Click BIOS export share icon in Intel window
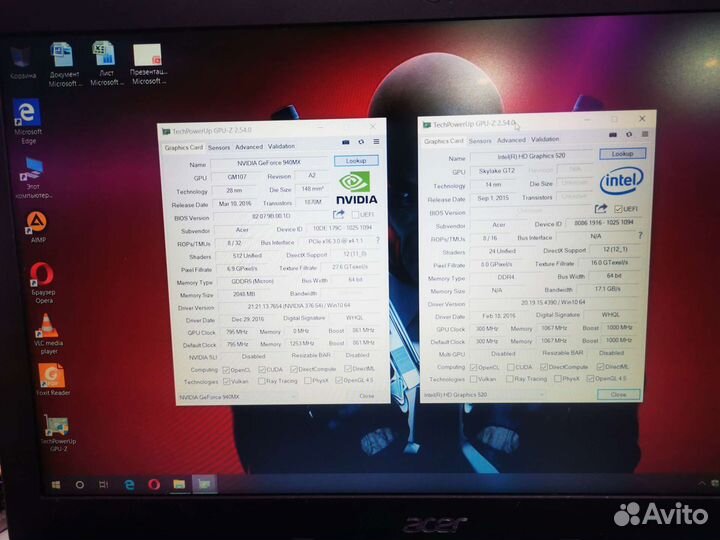 [x=601, y=208]
